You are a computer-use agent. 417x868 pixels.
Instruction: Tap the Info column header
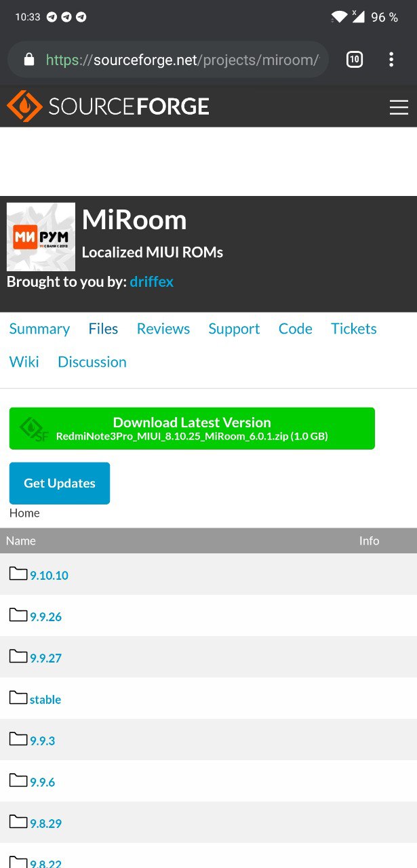point(369,541)
